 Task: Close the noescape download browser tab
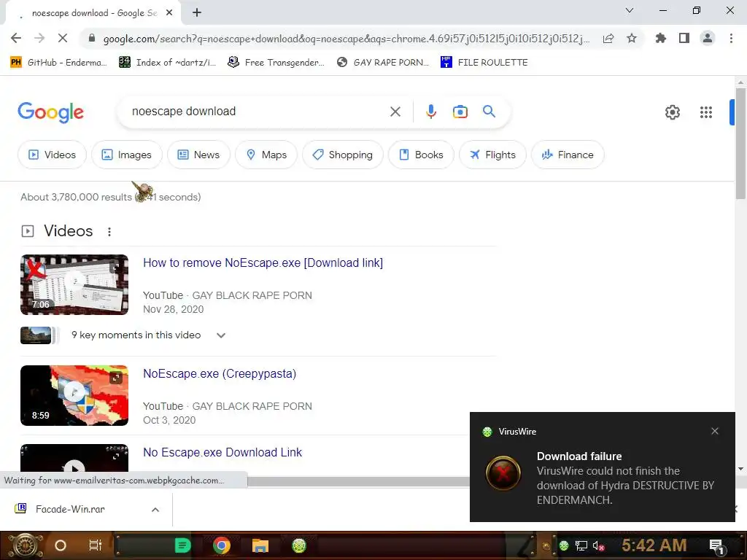(169, 13)
